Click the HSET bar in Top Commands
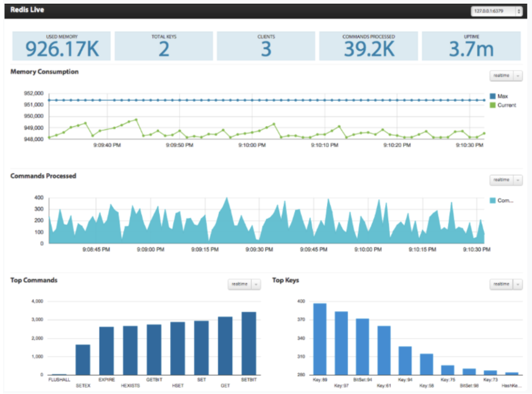532x394 pixels. (x=178, y=349)
